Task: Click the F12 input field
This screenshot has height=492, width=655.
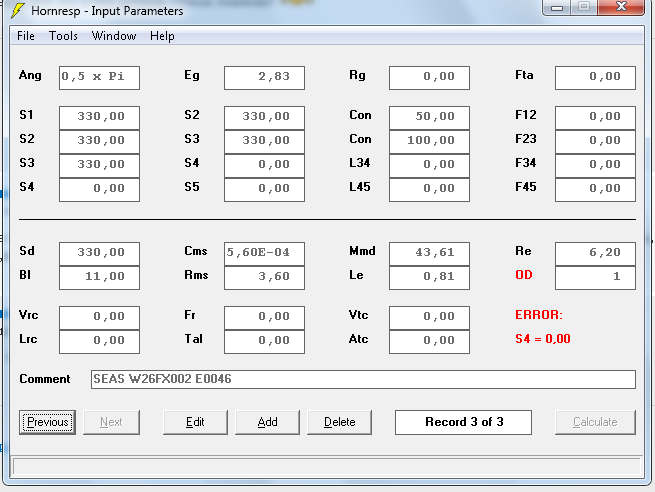Action: [x=595, y=118]
